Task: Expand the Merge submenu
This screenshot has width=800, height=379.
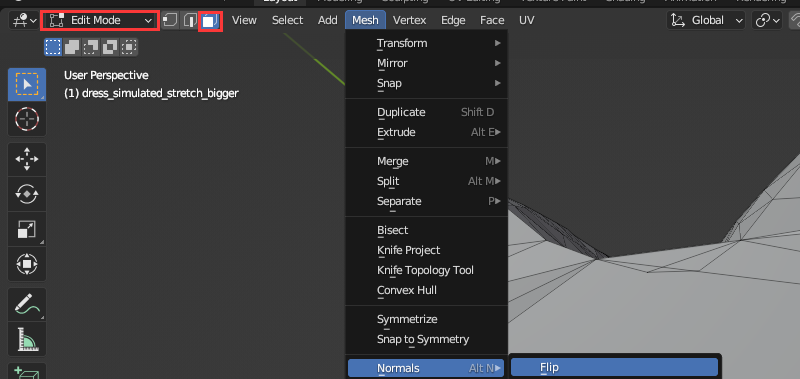Action: point(427,161)
